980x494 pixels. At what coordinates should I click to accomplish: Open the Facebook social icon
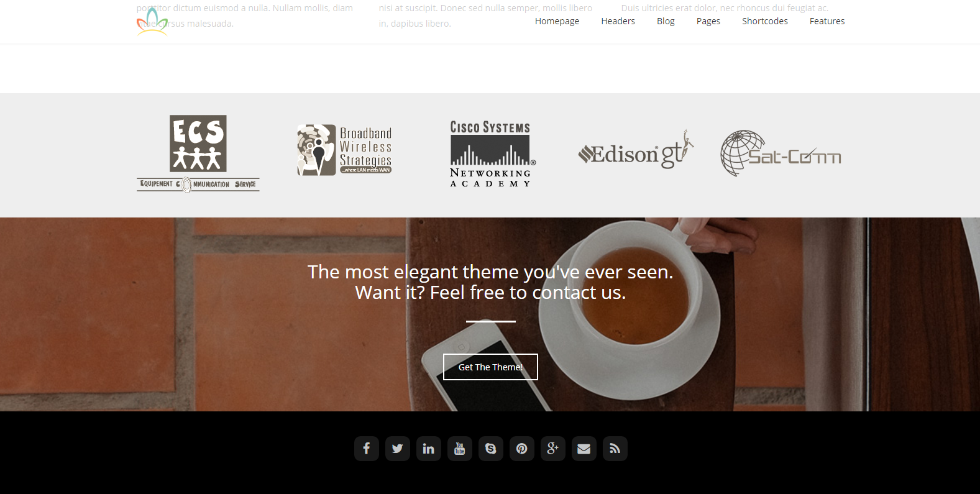367,449
